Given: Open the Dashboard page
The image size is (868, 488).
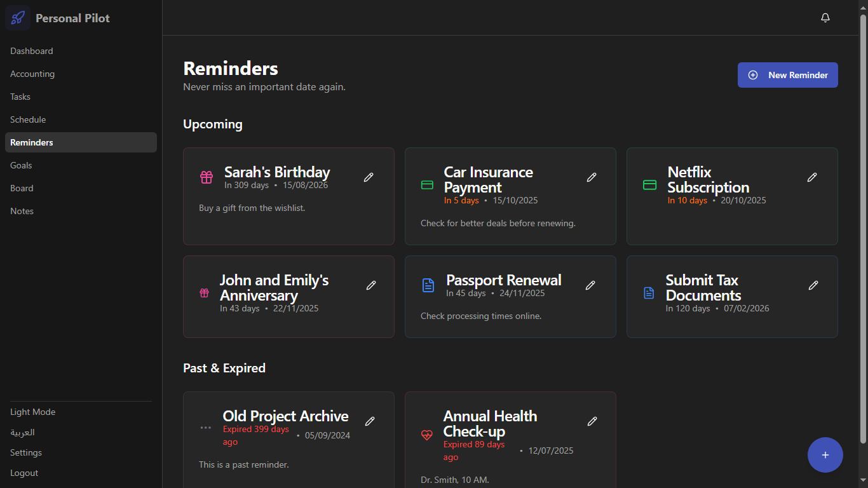Looking at the screenshot, I should 32,51.
